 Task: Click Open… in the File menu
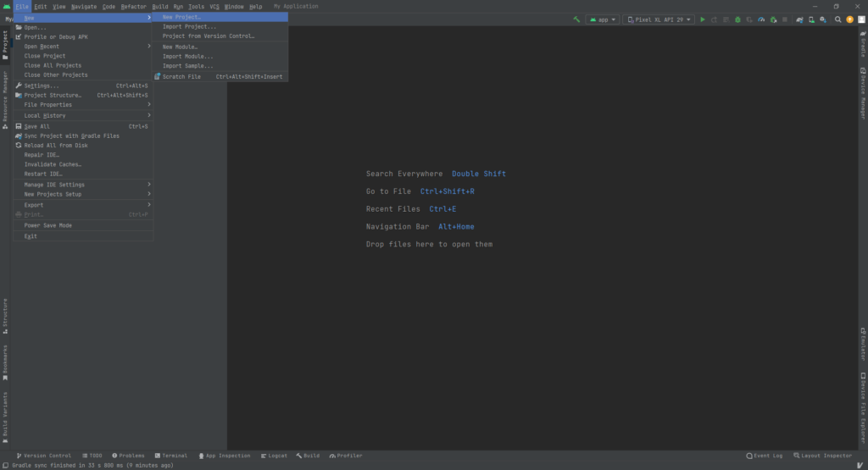pos(83,27)
